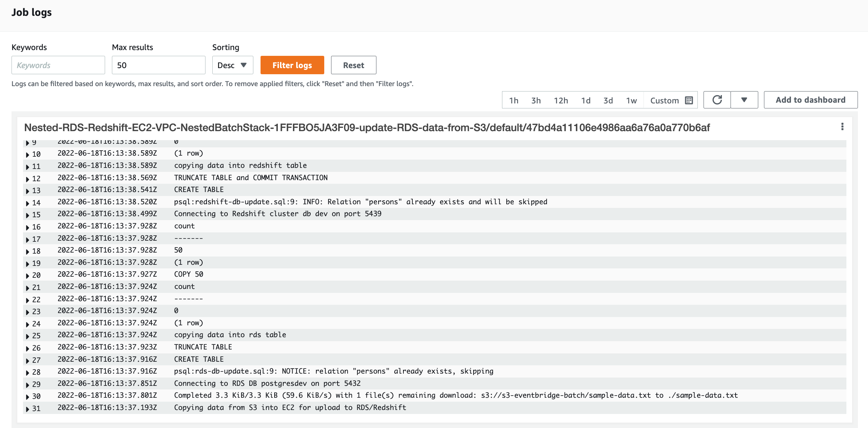Screen dimensions: 868x428
Task: Focus the Keywords input field
Action: (58, 65)
